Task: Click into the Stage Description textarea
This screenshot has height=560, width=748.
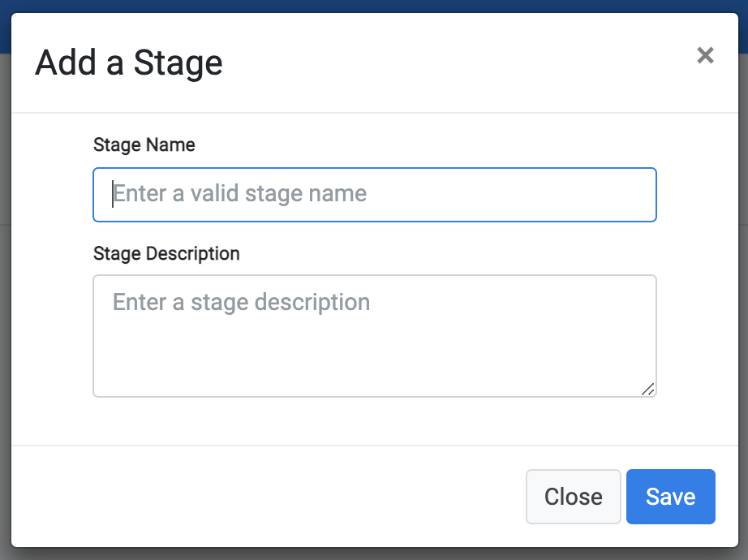Action: point(375,336)
